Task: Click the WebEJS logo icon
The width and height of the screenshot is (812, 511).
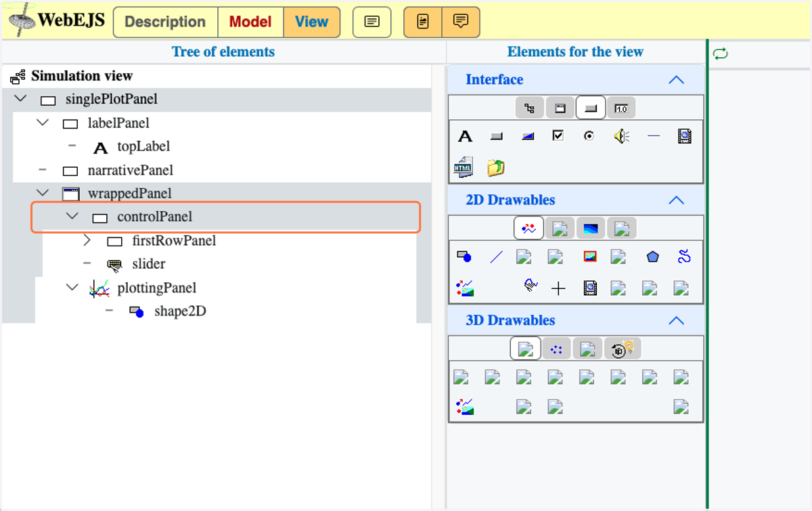Action: (x=21, y=21)
